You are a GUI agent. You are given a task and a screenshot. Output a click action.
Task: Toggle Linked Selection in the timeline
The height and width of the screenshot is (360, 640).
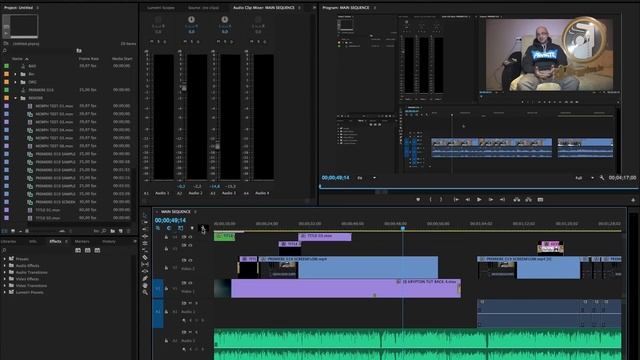pyautogui.click(x=180, y=228)
